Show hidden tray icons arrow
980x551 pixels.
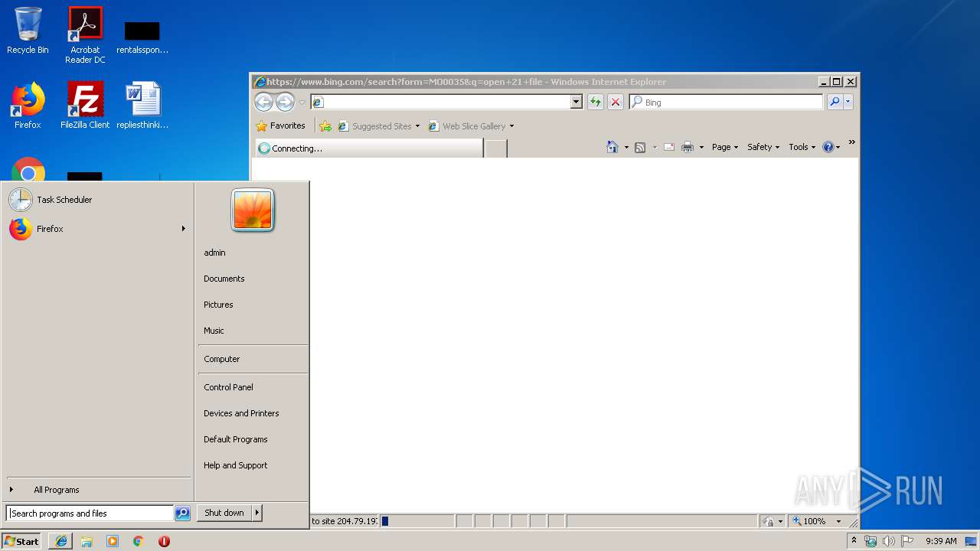click(854, 541)
